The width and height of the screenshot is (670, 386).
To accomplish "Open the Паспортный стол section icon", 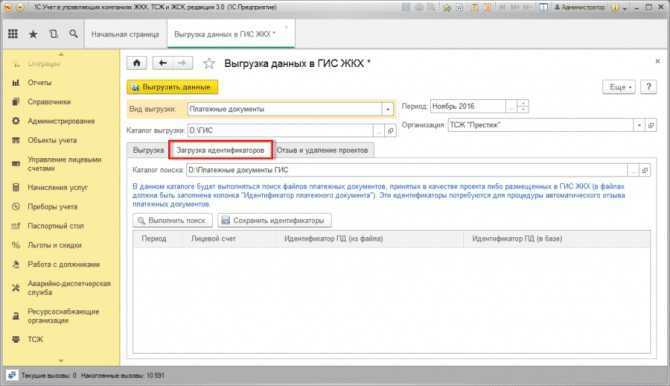I will click(x=16, y=226).
